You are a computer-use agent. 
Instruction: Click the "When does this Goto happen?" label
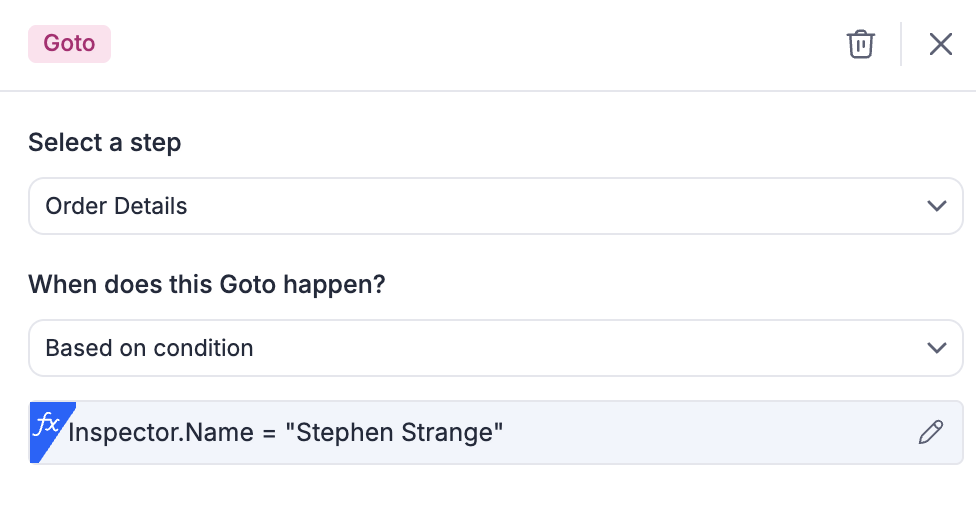[207, 284]
